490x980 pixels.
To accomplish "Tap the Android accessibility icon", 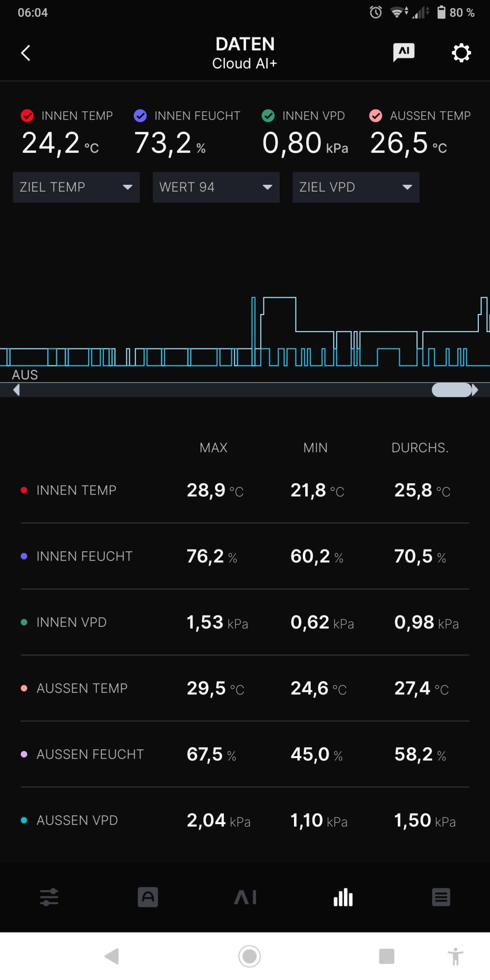I will click(x=455, y=956).
